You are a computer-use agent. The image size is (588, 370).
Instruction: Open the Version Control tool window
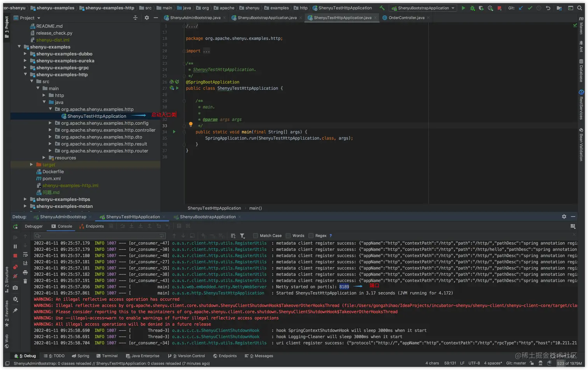pos(186,356)
